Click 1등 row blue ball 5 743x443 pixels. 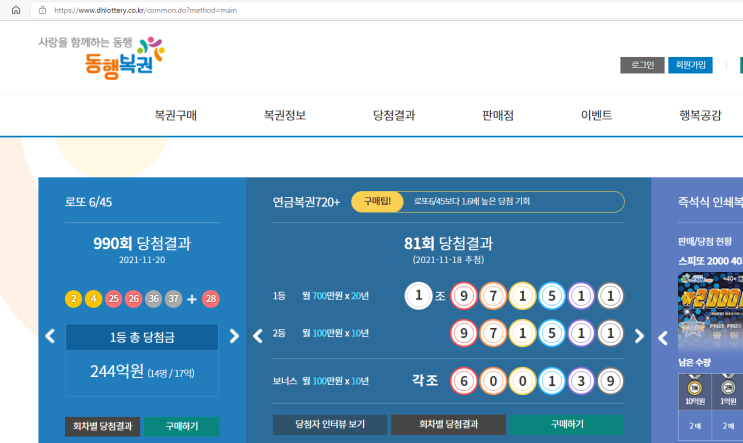point(552,296)
